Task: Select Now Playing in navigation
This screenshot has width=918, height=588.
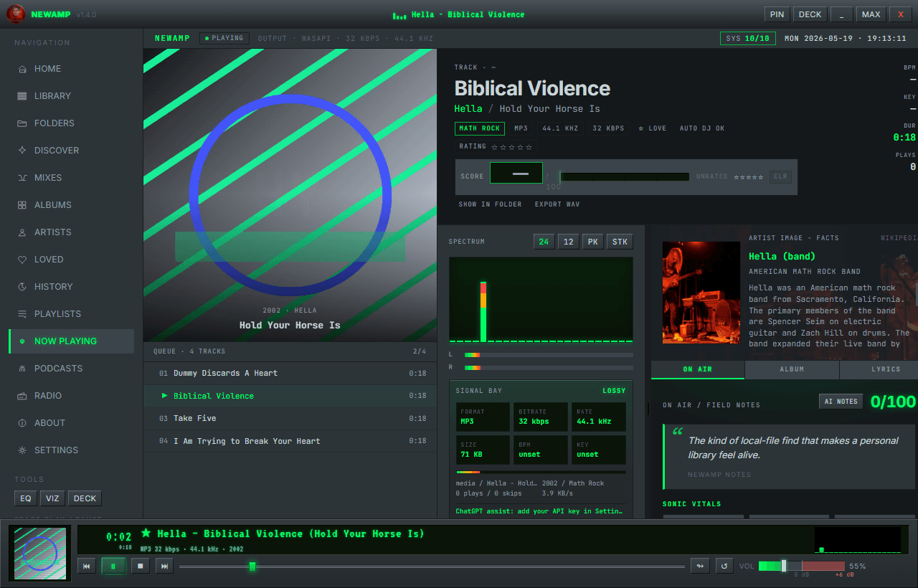Action: (71, 341)
